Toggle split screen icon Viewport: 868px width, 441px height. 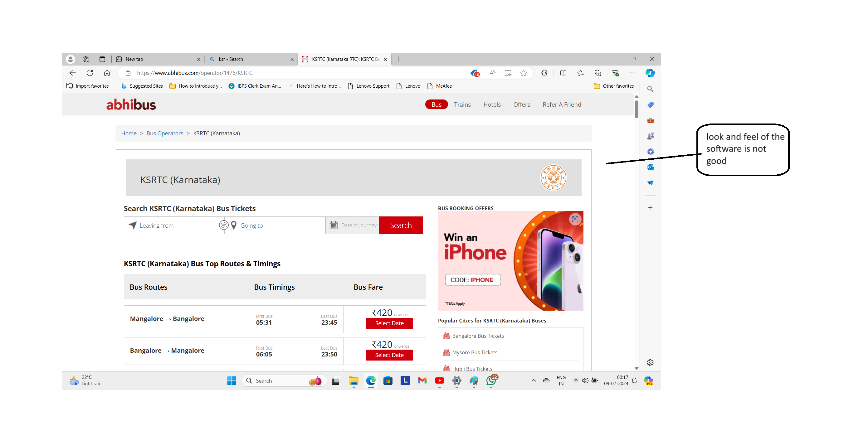pyautogui.click(x=563, y=73)
